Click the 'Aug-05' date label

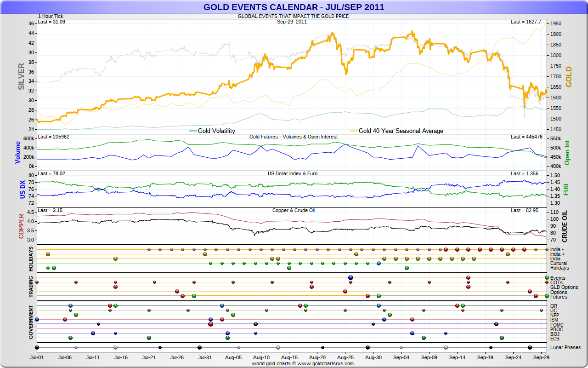233,356
